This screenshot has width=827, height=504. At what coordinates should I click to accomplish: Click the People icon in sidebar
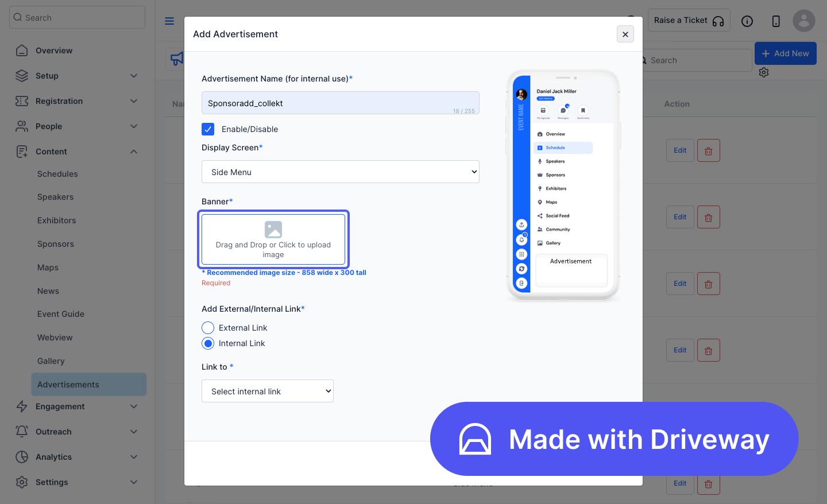(22, 126)
